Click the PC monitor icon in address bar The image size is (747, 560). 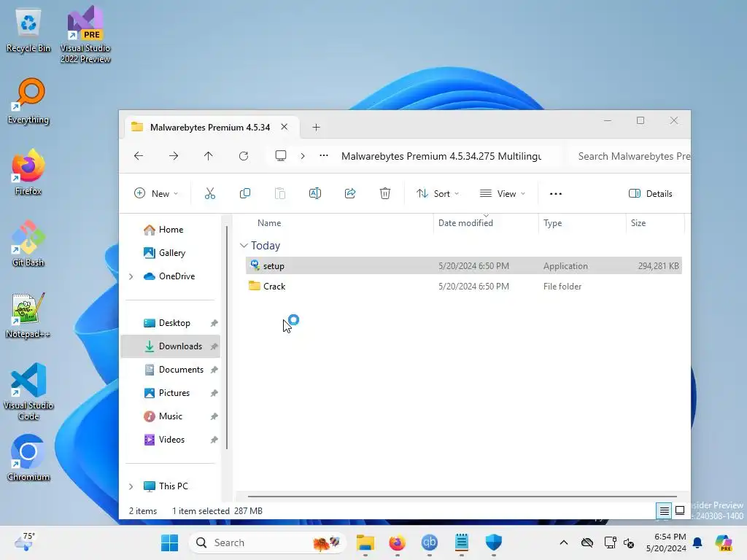281,156
